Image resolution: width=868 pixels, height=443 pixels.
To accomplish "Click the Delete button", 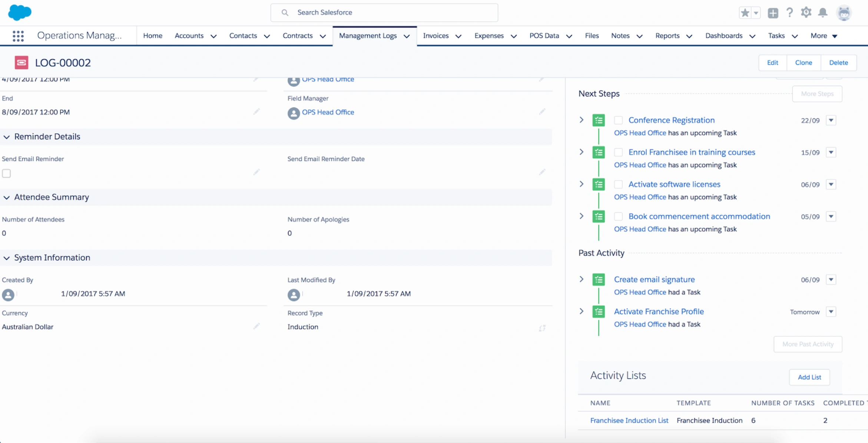I will click(838, 63).
